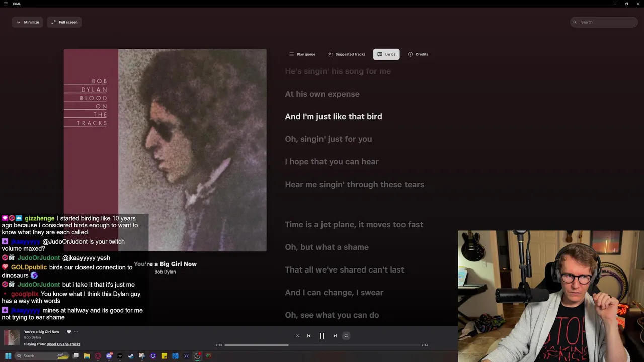Open the Windows Start menu
This screenshot has width=644, height=362.
coord(8,356)
